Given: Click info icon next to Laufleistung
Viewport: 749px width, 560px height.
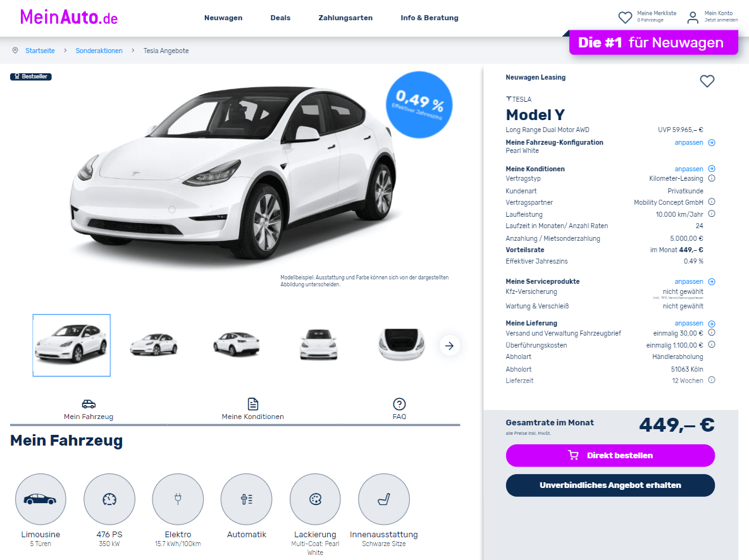Looking at the screenshot, I should [711, 214].
